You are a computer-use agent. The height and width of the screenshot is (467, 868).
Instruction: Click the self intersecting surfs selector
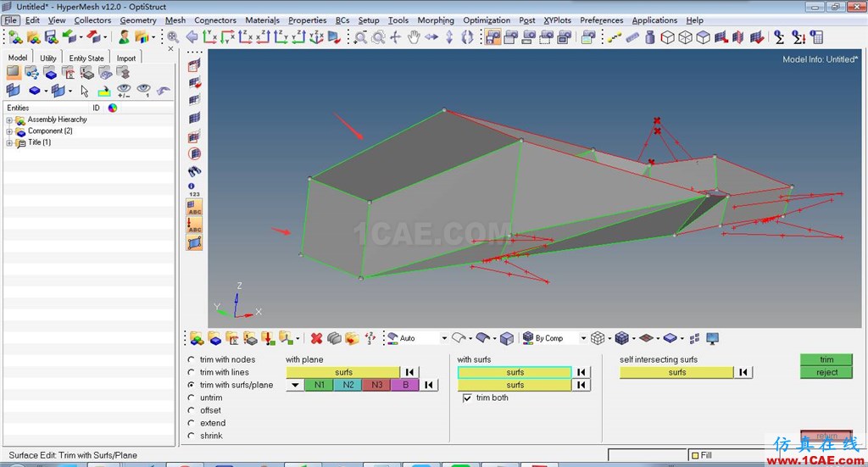(676, 372)
